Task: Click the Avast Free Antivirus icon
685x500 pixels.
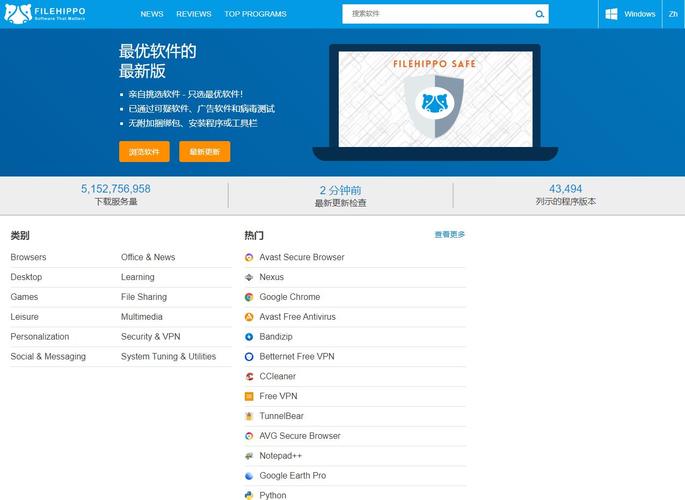Action: click(249, 317)
